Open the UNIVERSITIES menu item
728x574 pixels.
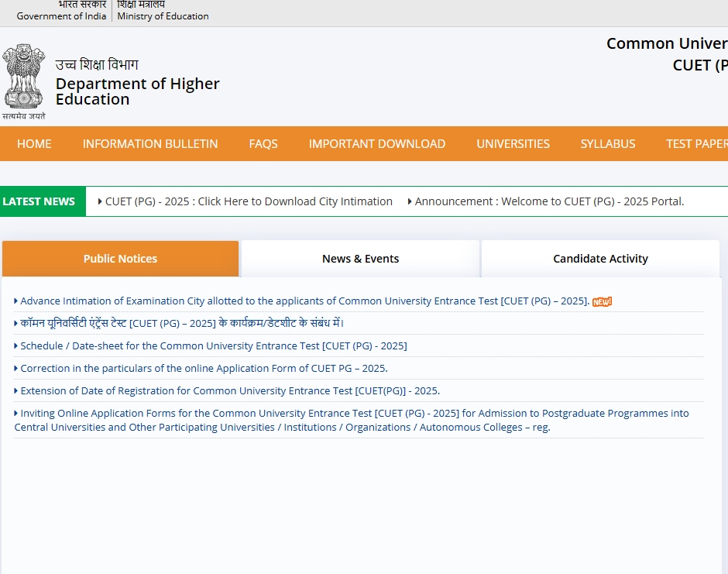(x=513, y=144)
